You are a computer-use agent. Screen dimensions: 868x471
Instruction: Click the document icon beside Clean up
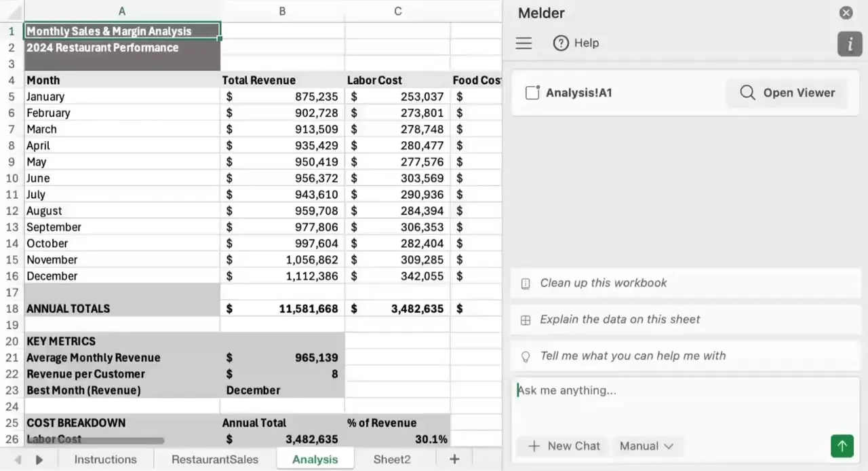pyautogui.click(x=525, y=284)
